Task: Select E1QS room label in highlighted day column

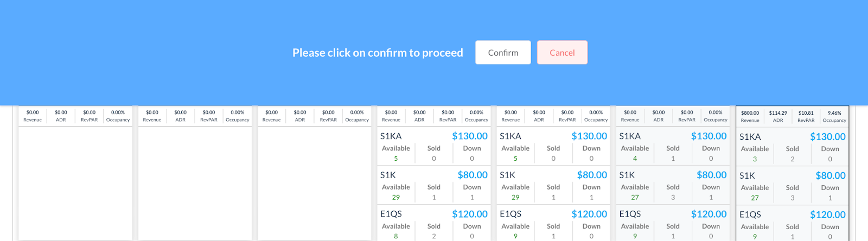Action: coord(750,214)
